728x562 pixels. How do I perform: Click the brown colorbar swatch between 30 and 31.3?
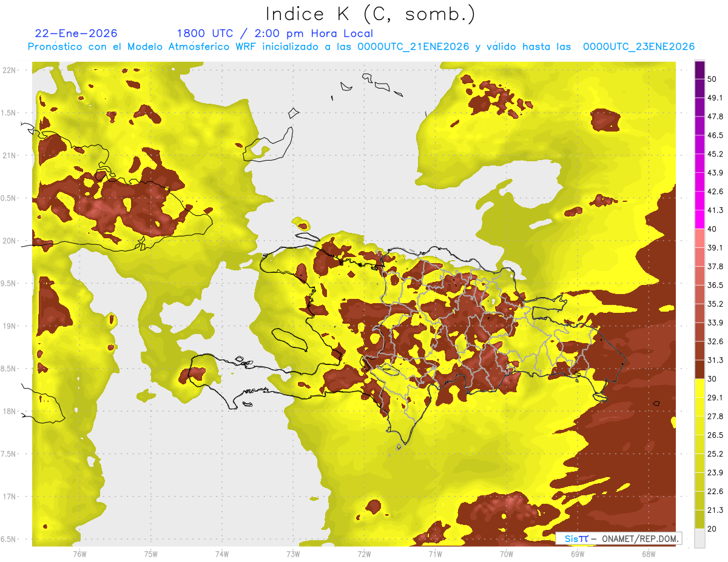click(699, 370)
